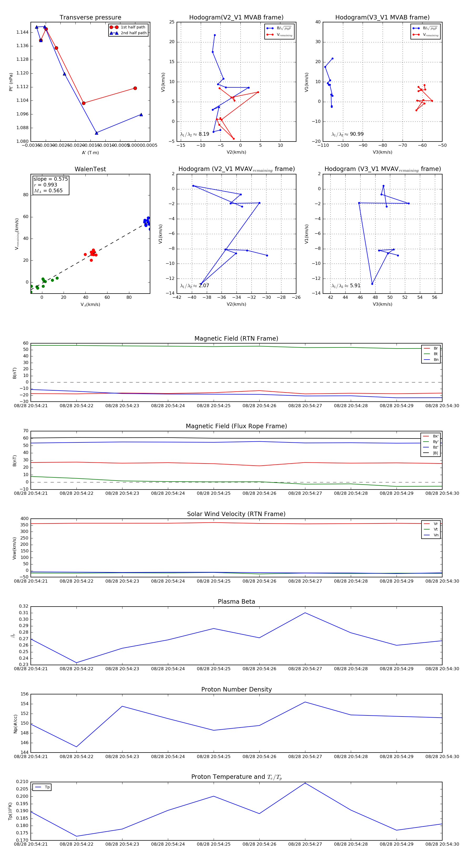Screen dimensions: 473x868
Task: Select the "Tp" legend entry
Action: (42, 787)
